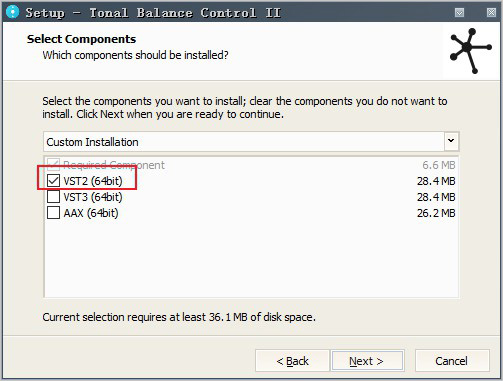The width and height of the screenshot is (503, 381).
Task: Click the Custom Installation combo box text
Action: pyautogui.click(x=92, y=142)
